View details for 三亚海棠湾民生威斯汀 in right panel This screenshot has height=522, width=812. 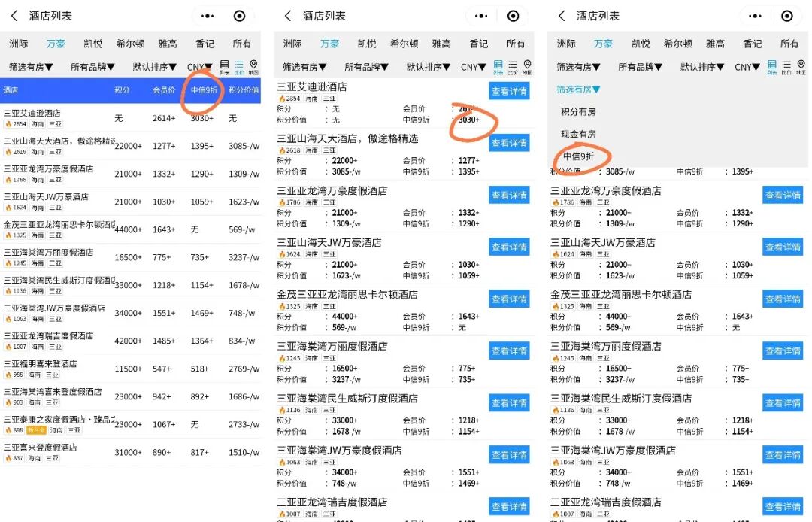[783, 403]
